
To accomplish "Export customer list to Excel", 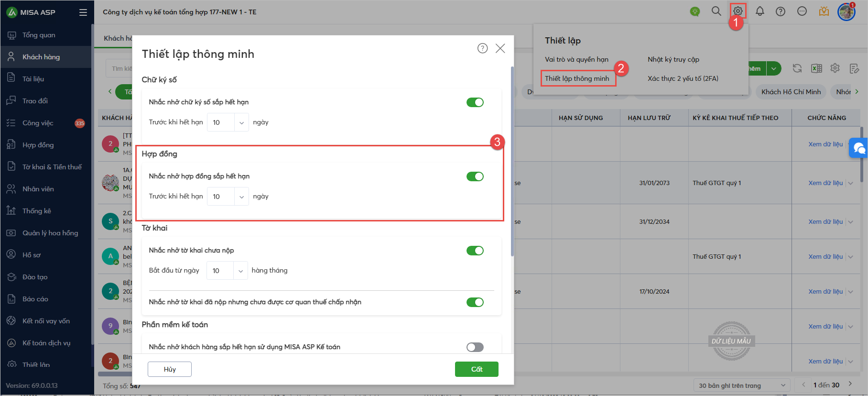I will click(816, 68).
